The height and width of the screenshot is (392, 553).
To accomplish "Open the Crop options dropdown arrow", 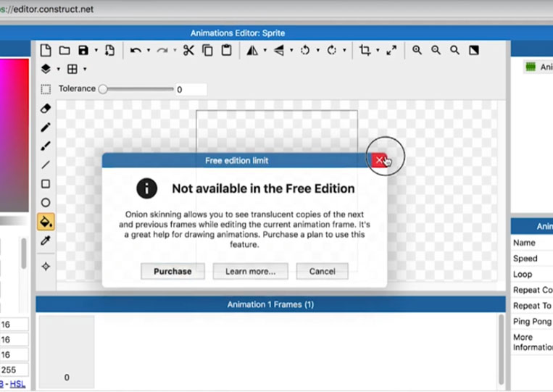I will [378, 51].
